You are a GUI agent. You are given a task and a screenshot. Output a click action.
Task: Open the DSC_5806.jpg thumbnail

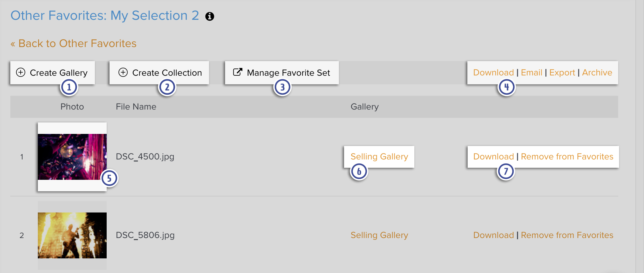click(x=72, y=235)
